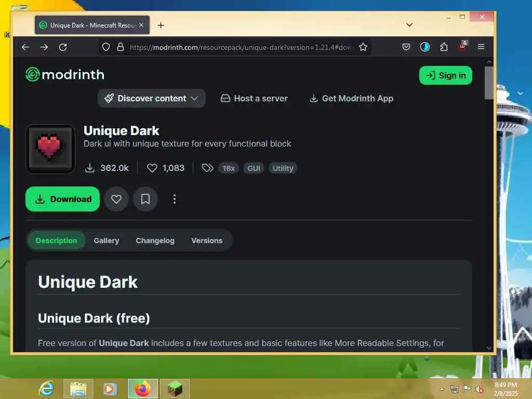Screen dimensions: 532x399
Task: Sign in to Modrinth
Action: tap(445, 75)
